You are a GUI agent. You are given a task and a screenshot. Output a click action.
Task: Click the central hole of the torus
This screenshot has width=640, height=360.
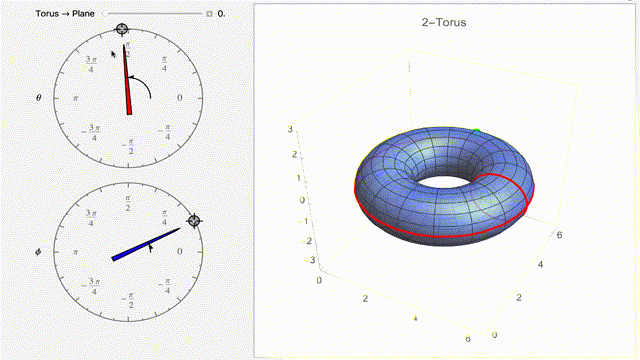click(x=443, y=182)
